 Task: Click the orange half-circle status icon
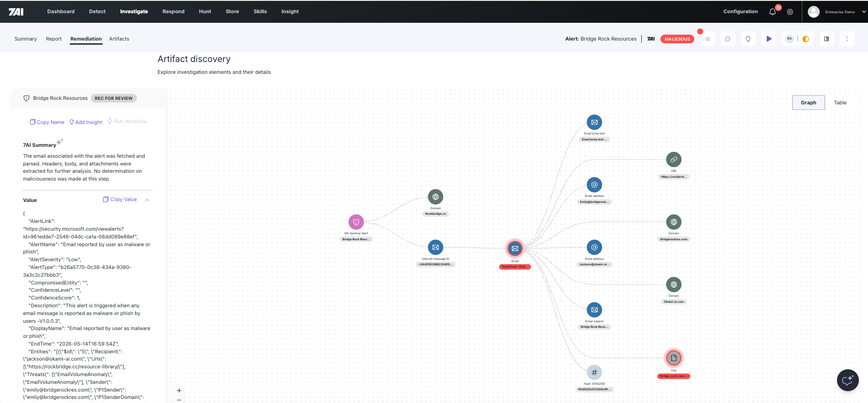point(806,39)
